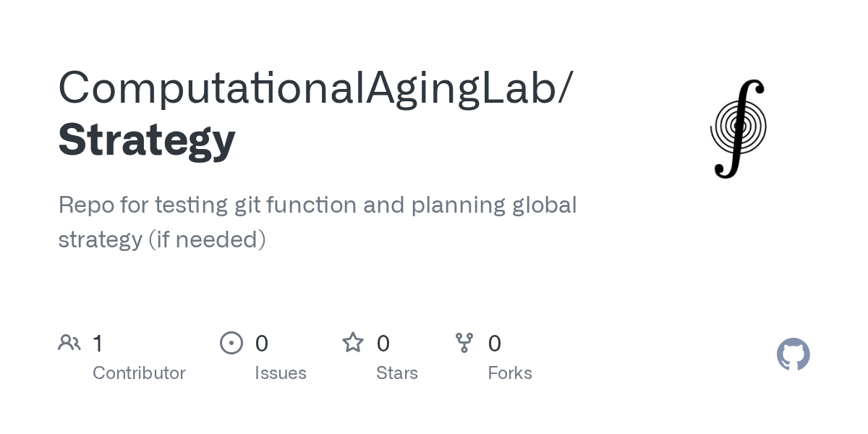Image resolution: width=868 pixels, height=434 pixels.
Task: Select the Issues label
Action: coord(281,373)
